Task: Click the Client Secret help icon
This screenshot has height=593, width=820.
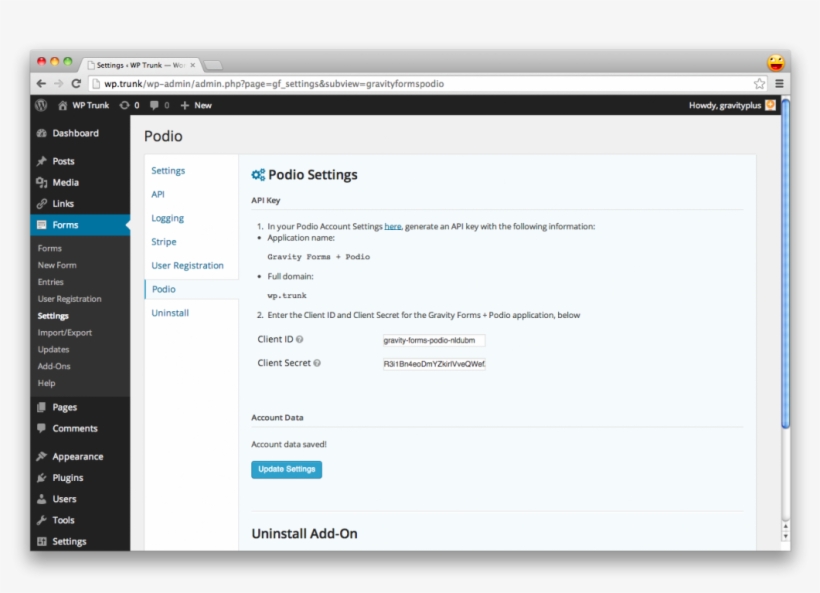Action: pyautogui.click(x=317, y=363)
